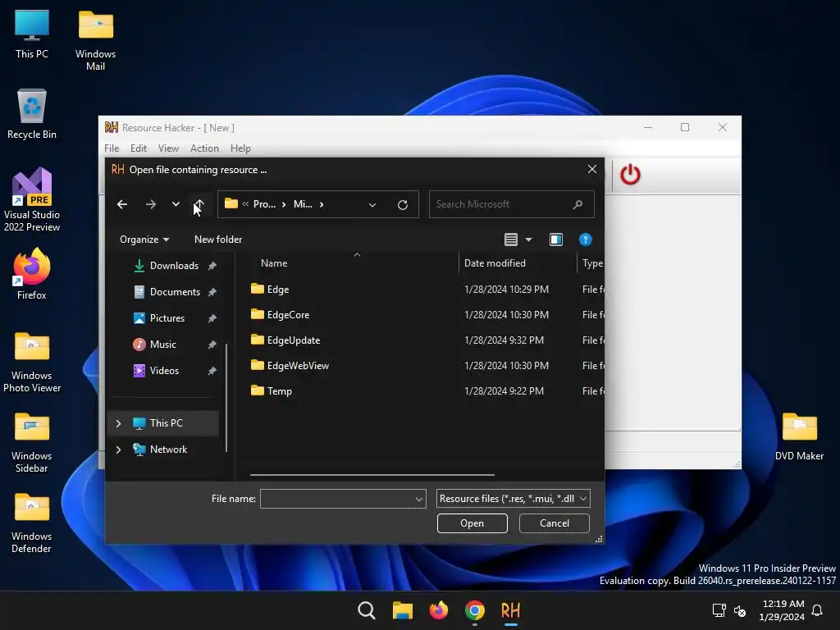
Task: Go back using the dialog's back arrow
Action: 122,204
